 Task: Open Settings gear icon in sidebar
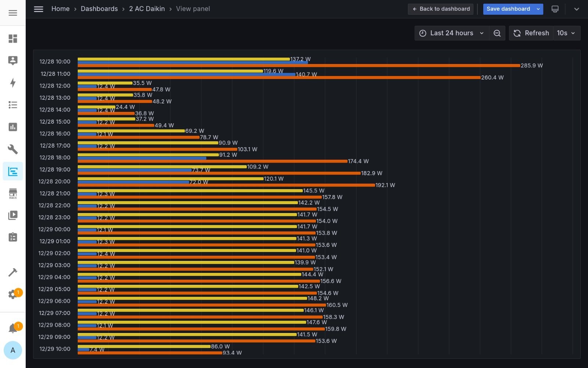[13, 294]
